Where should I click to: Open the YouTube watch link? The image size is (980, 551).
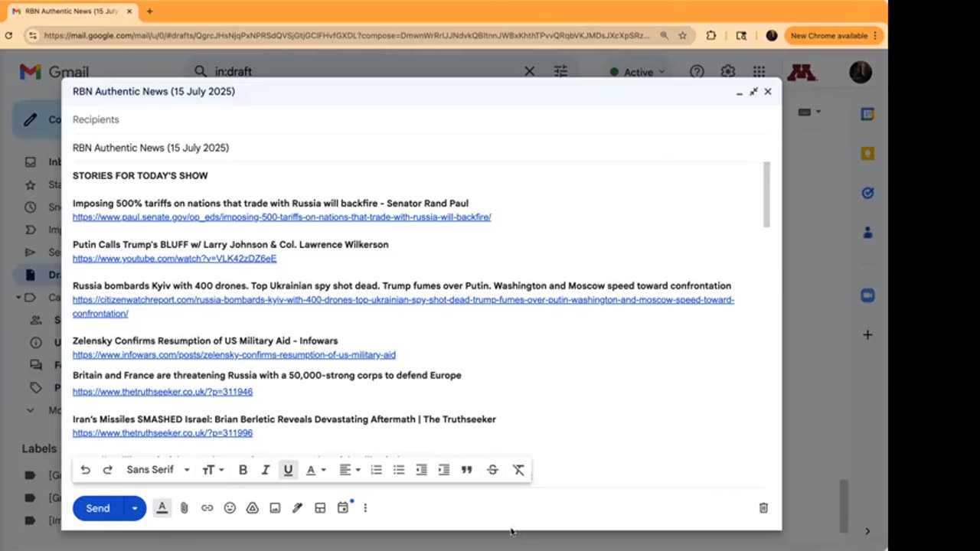point(175,259)
